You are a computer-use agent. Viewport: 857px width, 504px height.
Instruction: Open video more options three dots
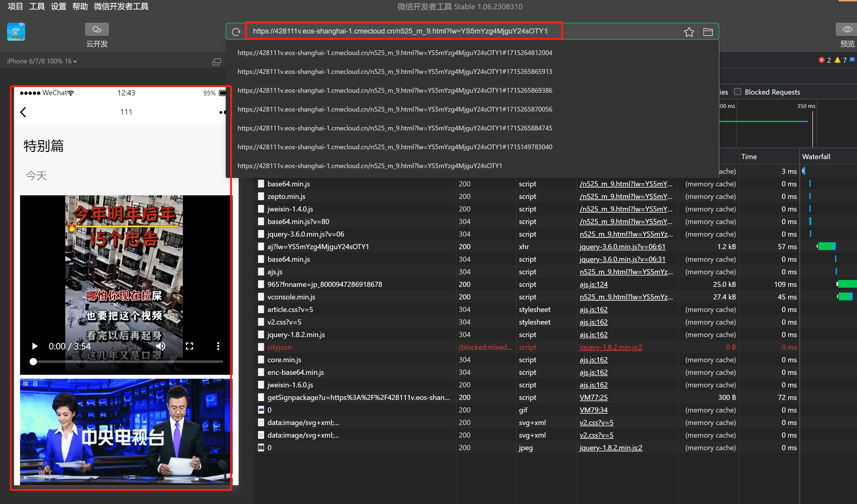(x=218, y=346)
